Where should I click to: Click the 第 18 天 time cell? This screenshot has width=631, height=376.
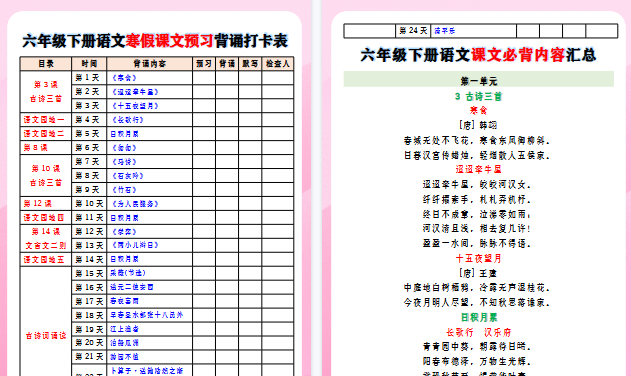click(x=89, y=315)
